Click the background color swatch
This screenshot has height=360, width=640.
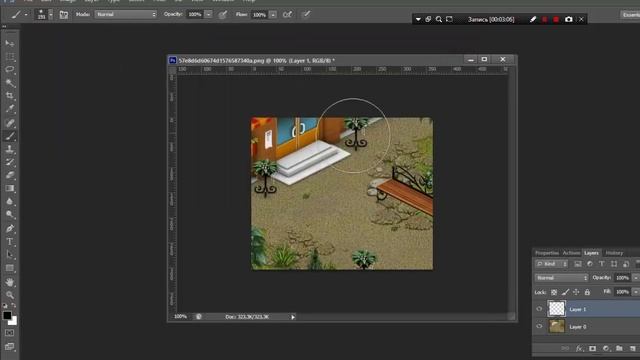coord(14,322)
